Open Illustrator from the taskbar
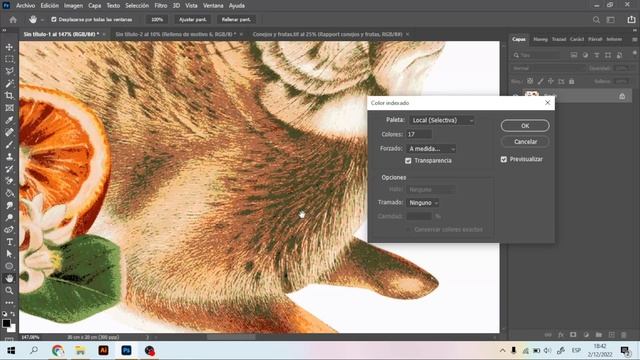The image size is (640, 360). coord(103,351)
